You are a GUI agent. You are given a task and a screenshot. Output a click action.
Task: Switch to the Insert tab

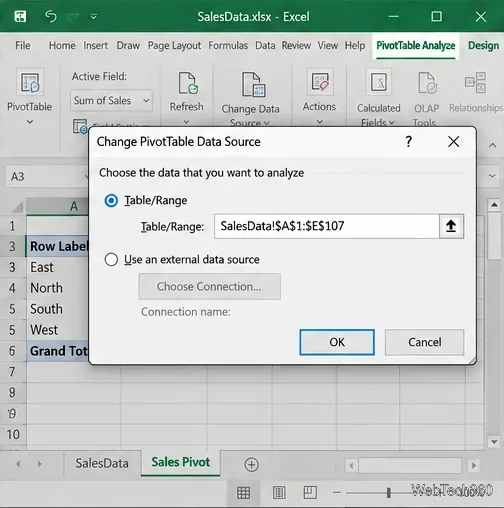coord(95,45)
